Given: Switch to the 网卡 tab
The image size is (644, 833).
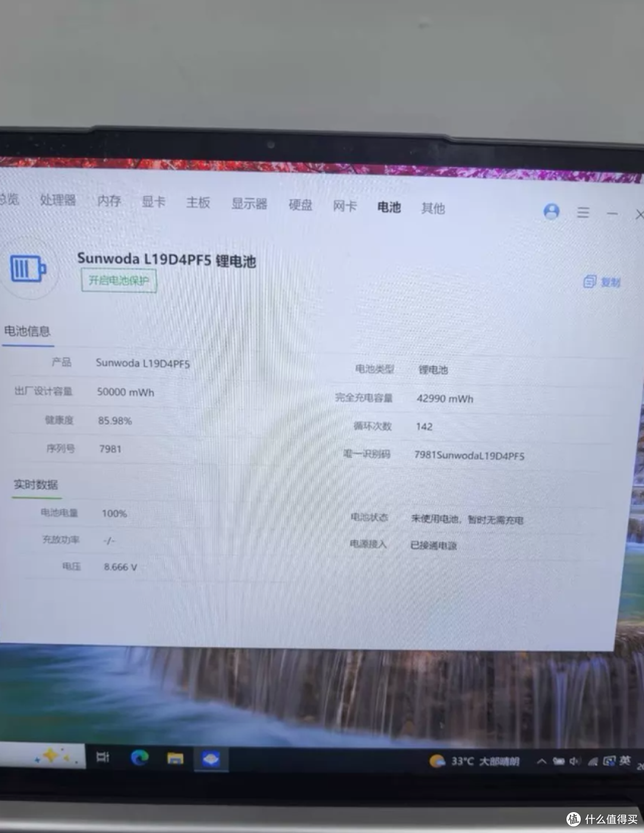Looking at the screenshot, I should point(345,206).
